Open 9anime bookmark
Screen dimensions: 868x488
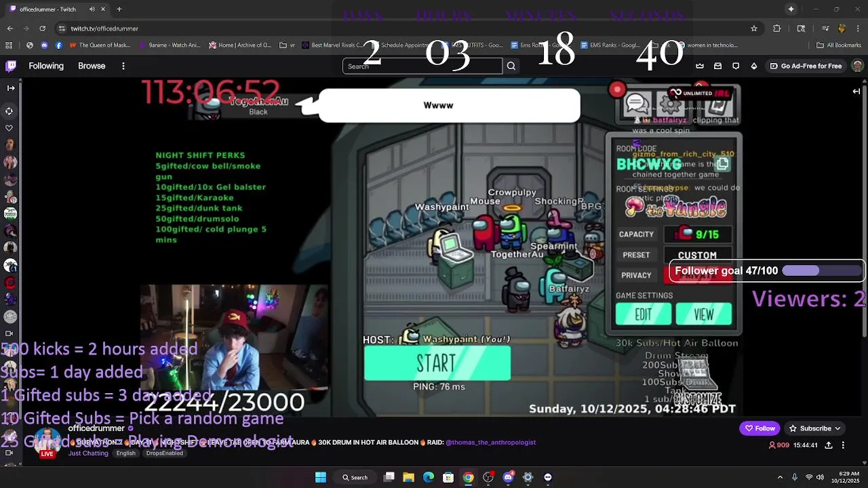(x=170, y=45)
